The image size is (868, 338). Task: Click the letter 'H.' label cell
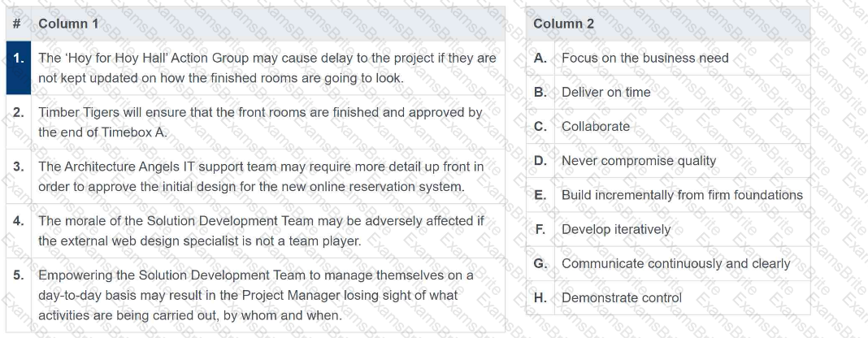(540, 297)
